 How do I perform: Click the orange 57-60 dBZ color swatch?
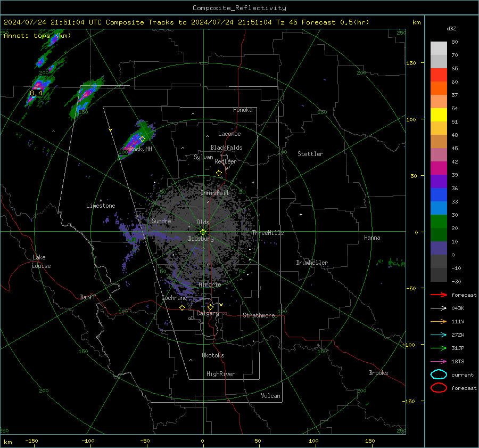(439, 88)
